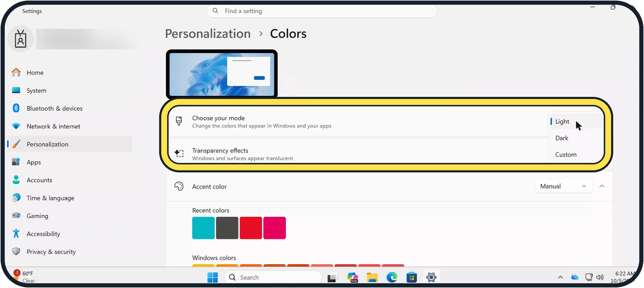Click the user account avatar icon

(x=21, y=39)
